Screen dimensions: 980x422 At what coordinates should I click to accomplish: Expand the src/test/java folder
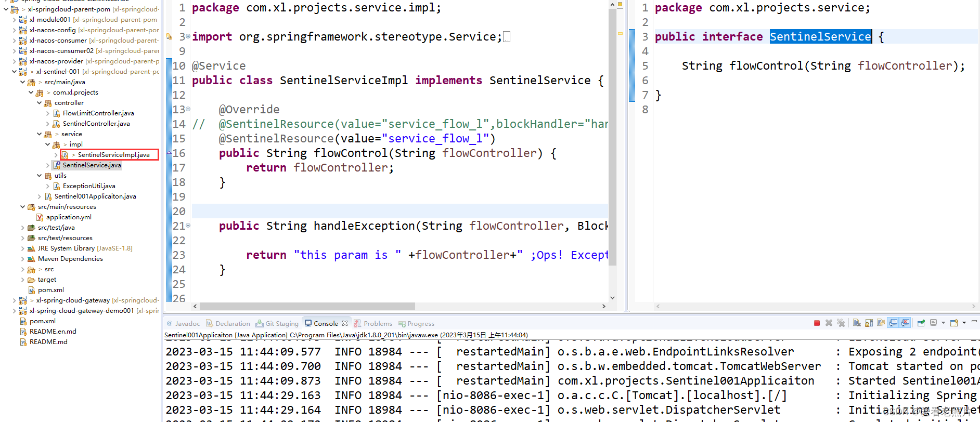22,228
